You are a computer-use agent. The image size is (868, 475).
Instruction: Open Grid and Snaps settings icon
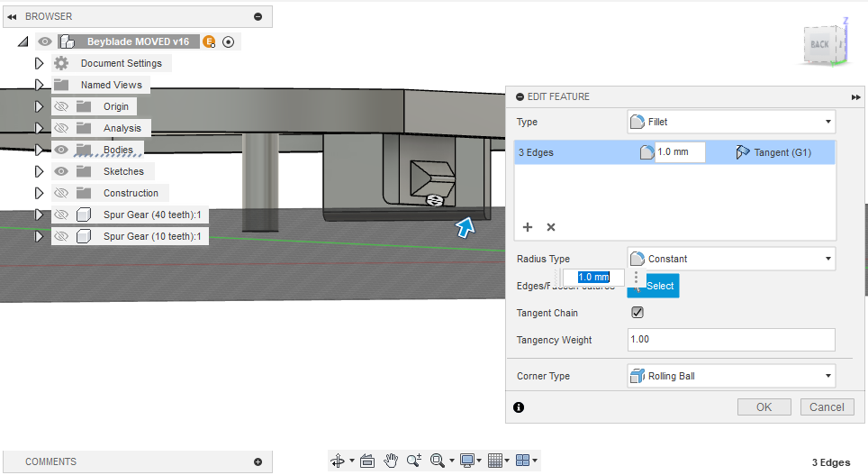(x=495, y=461)
